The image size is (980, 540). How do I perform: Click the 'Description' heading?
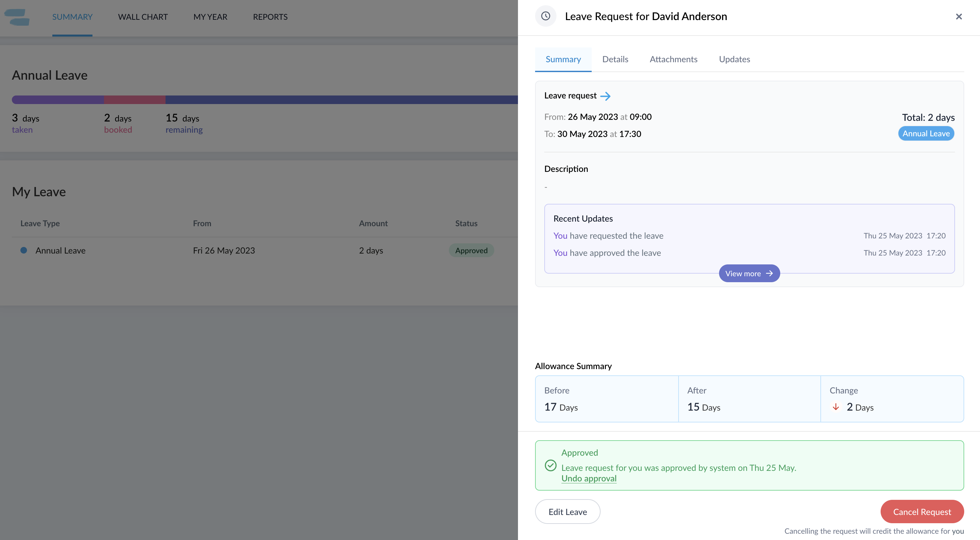(566, 169)
